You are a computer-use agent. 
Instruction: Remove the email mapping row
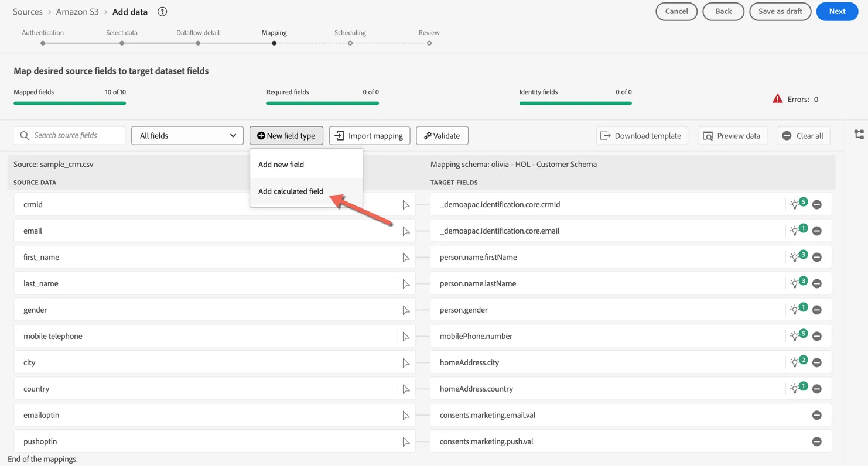click(x=817, y=231)
